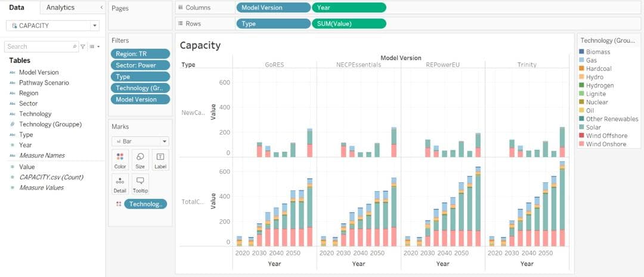This screenshot has height=277, width=644.
Task: Select the Gas legend color swatch
Action: 581,60
